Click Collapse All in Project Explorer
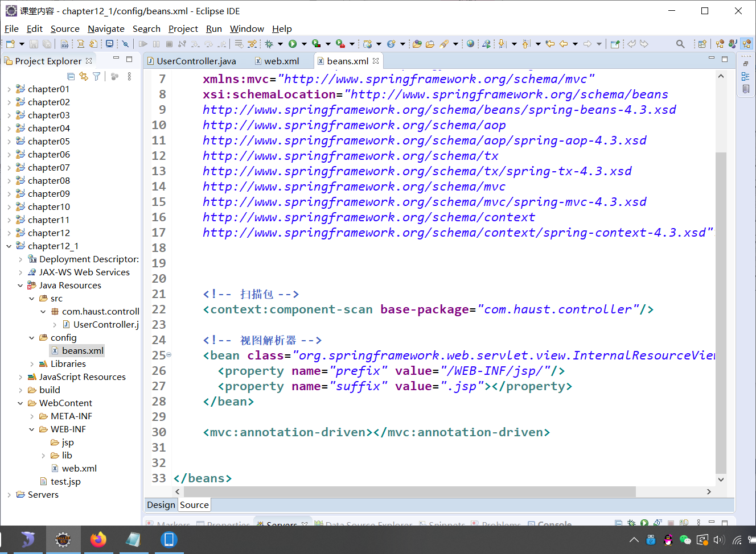 (71, 76)
